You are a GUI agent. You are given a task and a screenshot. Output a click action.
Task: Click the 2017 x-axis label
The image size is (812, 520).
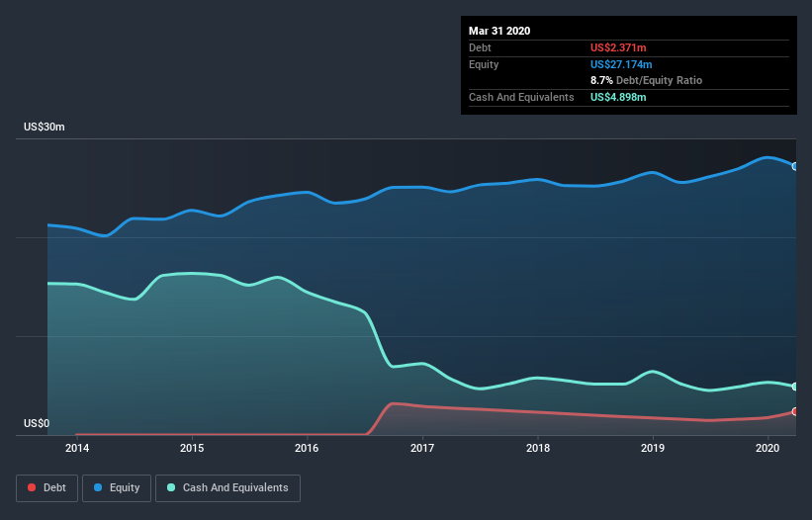tap(422, 448)
